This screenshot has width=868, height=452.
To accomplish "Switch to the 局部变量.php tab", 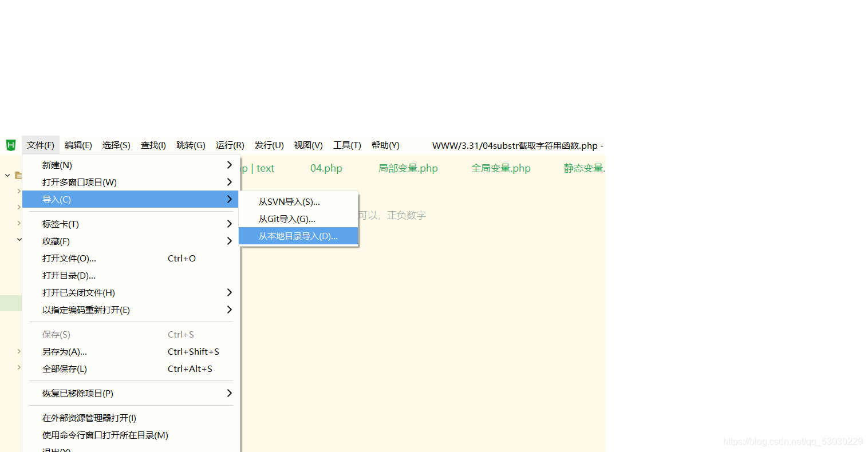I will pos(408,168).
